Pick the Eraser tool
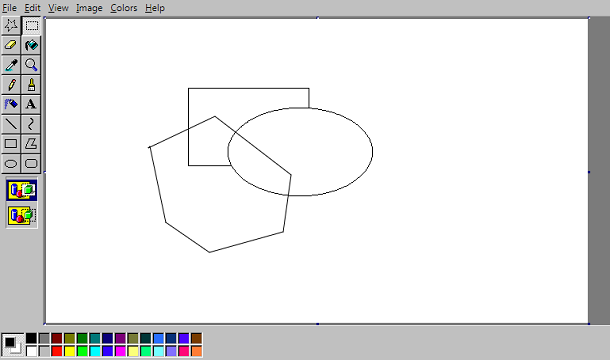 pos(11,45)
